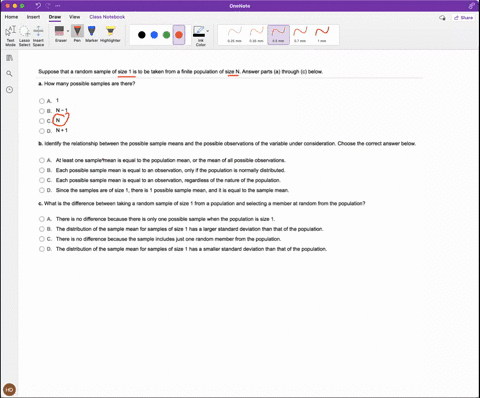This screenshot has width=480, height=398.
Task: Set pen thickness to 0.5 mm
Action: (x=278, y=35)
